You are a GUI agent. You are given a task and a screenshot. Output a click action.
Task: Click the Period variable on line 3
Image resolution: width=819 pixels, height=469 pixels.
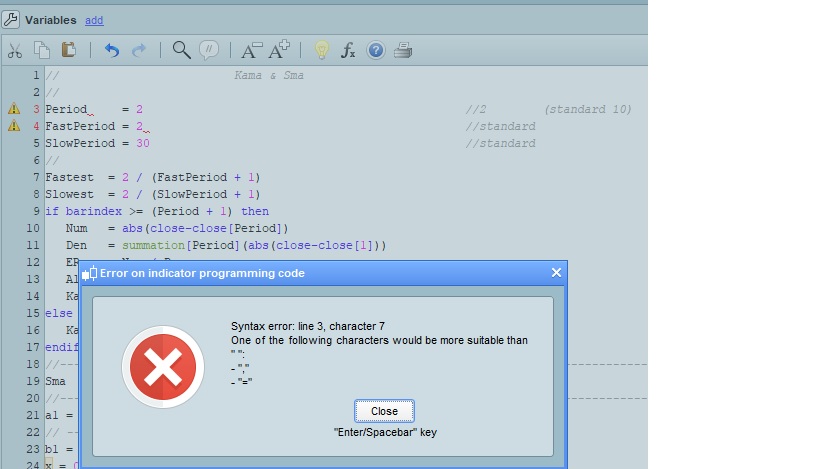point(66,109)
